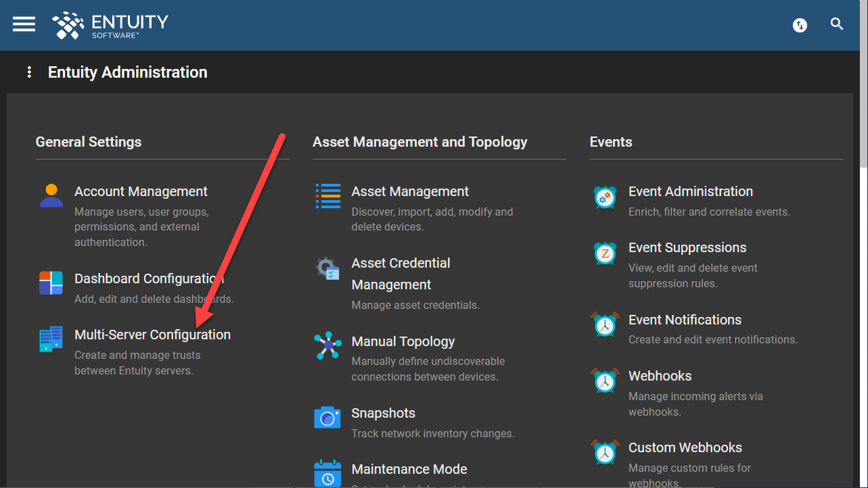The image size is (868, 488).
Task: Click the Events section heading
Action: (611, 142)
